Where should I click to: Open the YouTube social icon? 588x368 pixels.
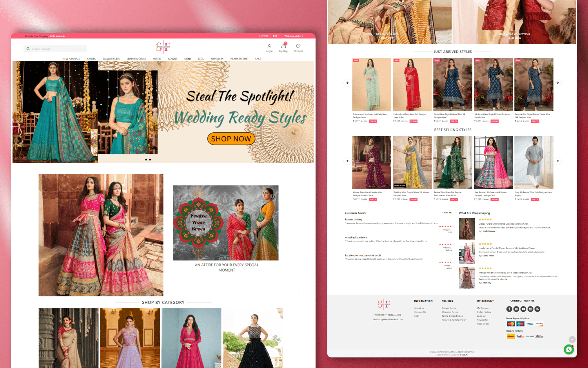(x=523, y=309)
